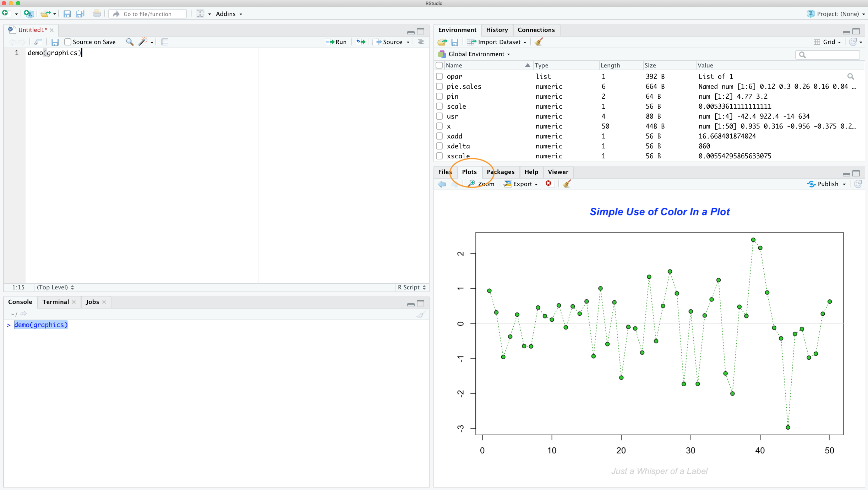Click the Zoom button in Plots panel
The image size is (868, 490).
[x=482, y=184]
